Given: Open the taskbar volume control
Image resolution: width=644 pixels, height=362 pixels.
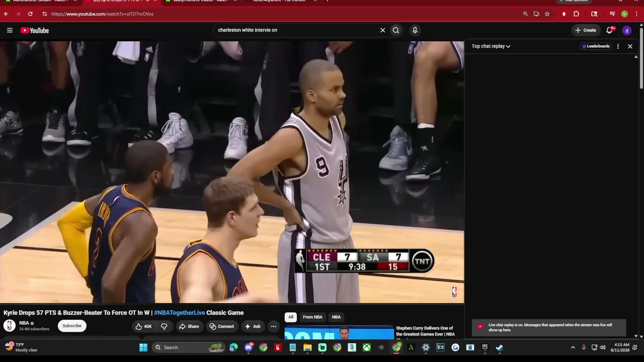Looking at the screenshot, I should (603, 347).
